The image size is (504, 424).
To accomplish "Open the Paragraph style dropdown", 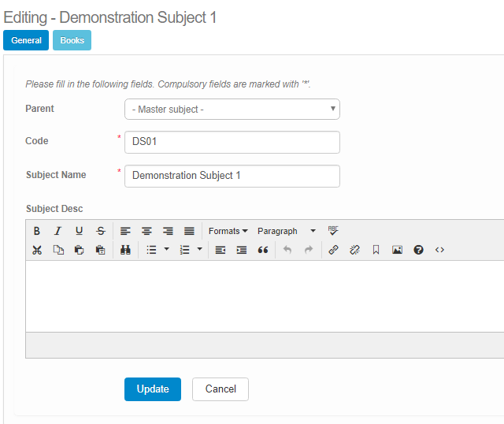I will 286,231.
